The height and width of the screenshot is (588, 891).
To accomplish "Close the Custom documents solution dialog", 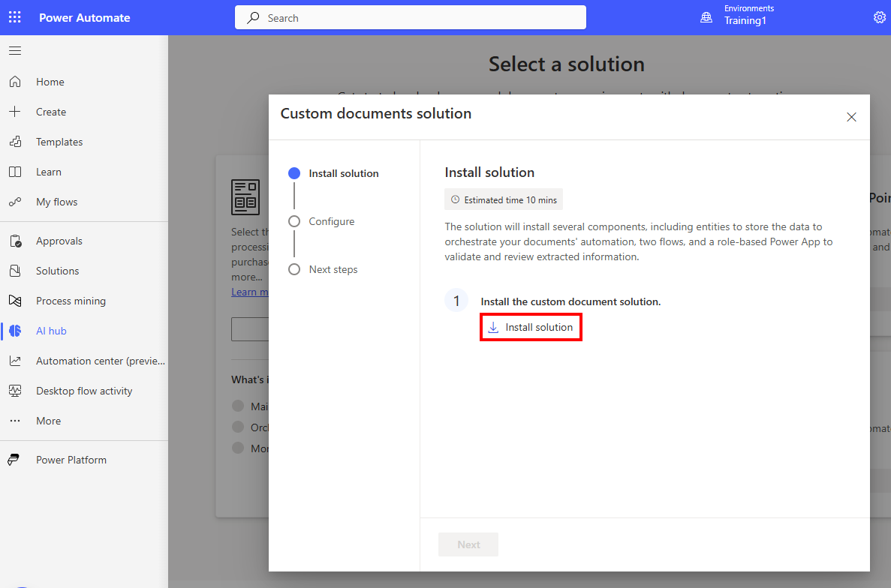I will click(851, 117).
